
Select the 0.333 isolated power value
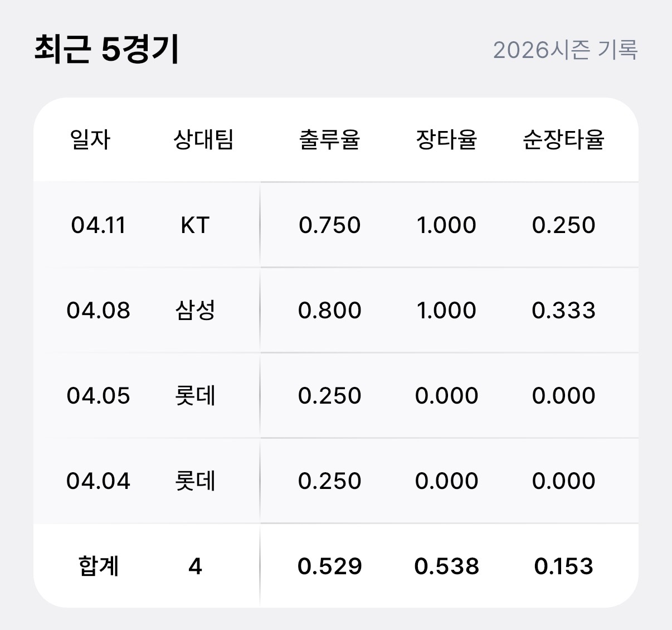563,311
